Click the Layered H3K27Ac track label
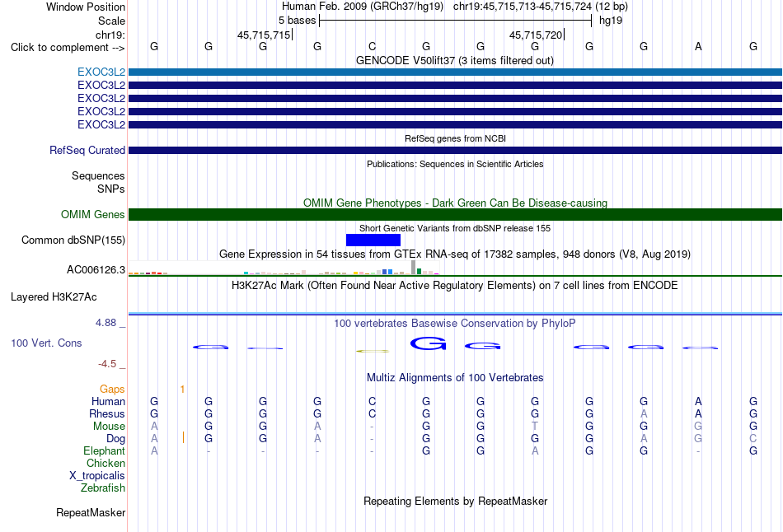783x532 pixels. [54, 297]
